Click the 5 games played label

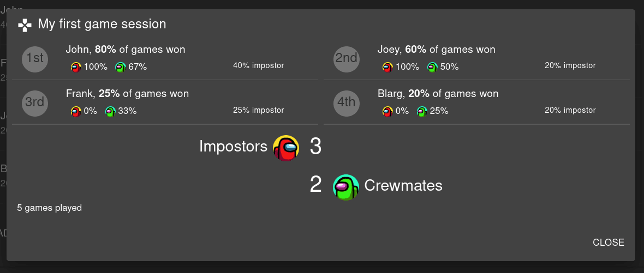pos(49,208)
